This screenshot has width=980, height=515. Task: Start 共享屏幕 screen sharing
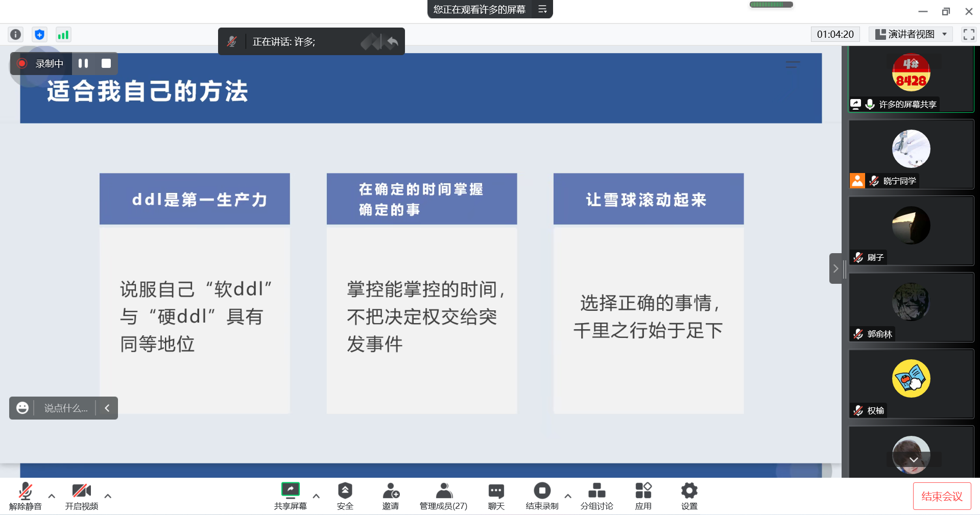(290, 496)
